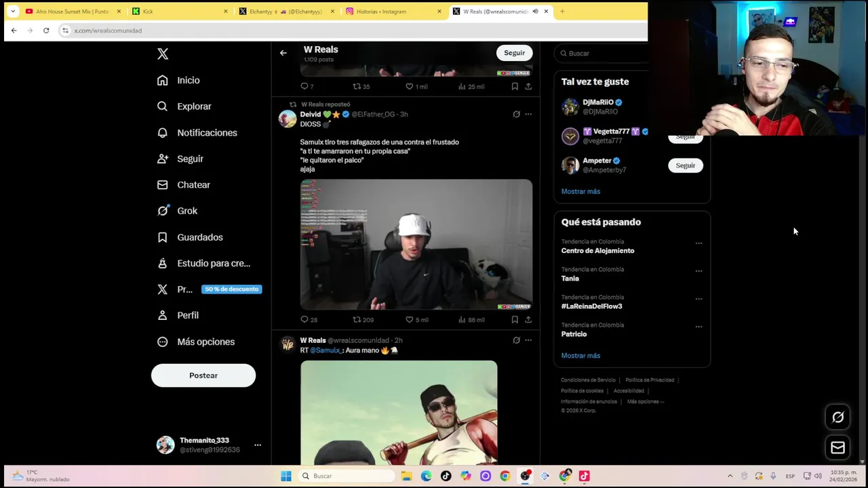Open the Aura mano post image
Screen dimensions: 868x488
[399, 412]
